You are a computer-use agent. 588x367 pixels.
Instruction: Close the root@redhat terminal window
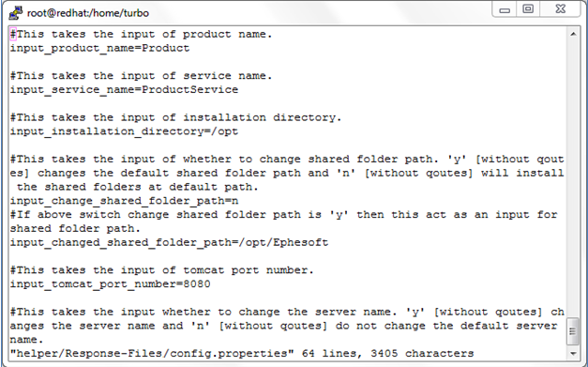click(560, 9)
